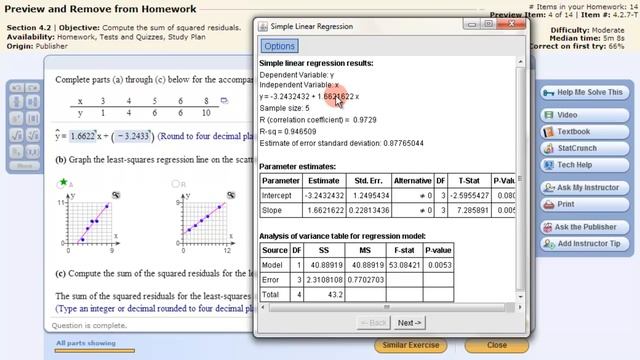The image size is (640, 360).
Task: Insert a square root from the math palette
Action: point(16,135)
